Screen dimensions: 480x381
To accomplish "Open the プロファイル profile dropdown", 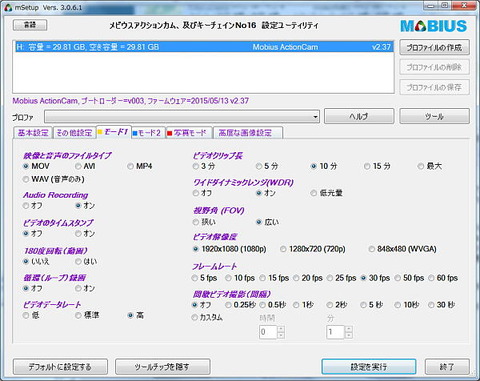I will tap(182, 117).
